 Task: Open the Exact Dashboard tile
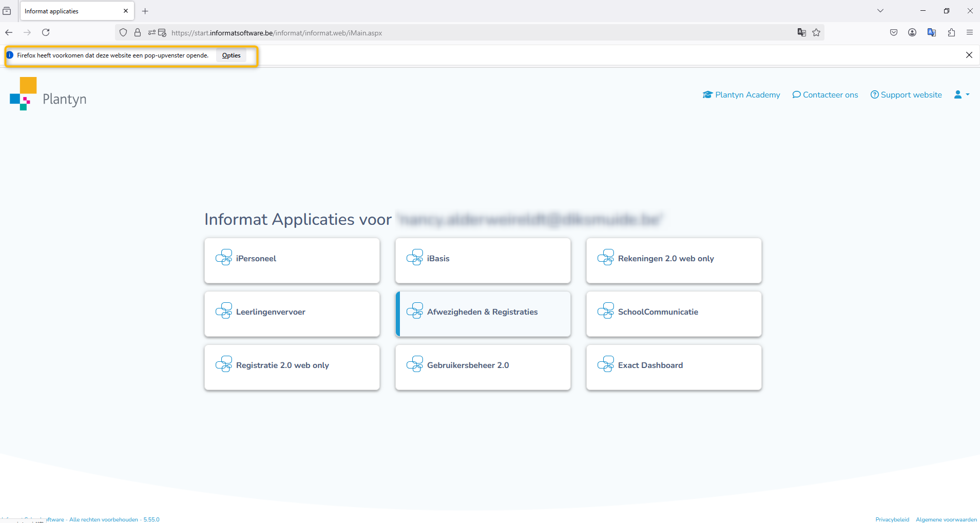(674, 367)
